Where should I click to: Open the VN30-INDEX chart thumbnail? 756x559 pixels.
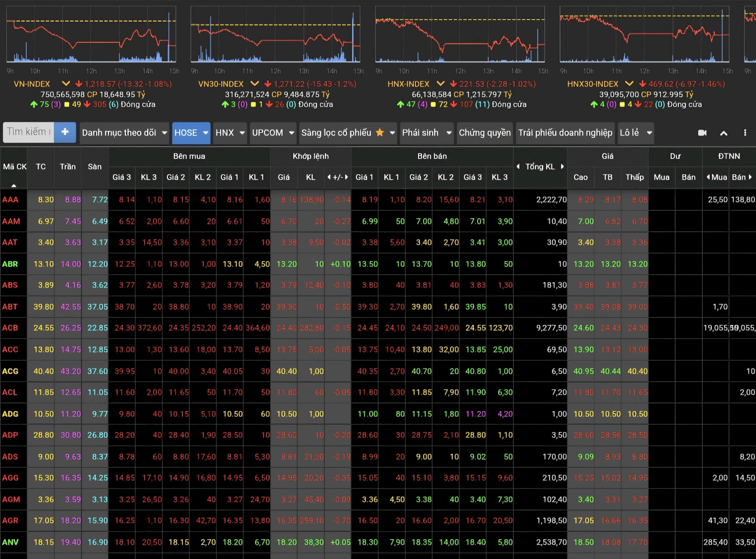(275, 34)
